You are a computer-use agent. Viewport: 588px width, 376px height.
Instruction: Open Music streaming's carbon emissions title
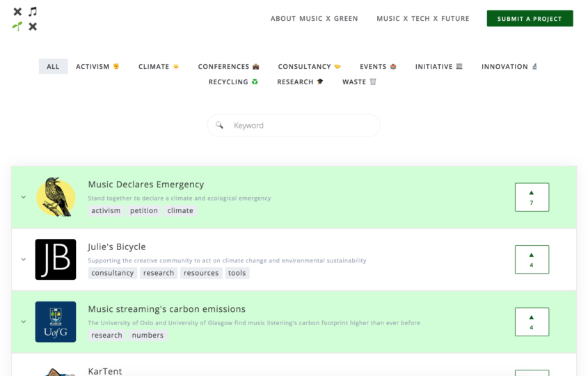[166, 309]
